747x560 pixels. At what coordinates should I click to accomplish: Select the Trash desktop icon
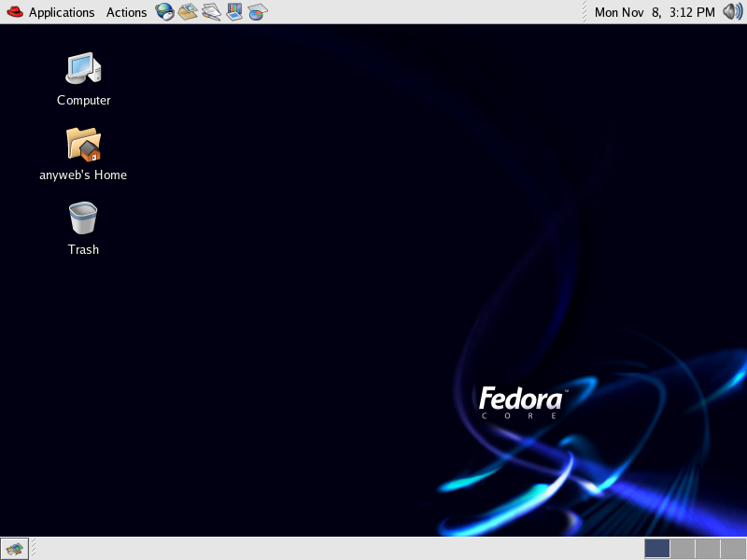[83, 218]
